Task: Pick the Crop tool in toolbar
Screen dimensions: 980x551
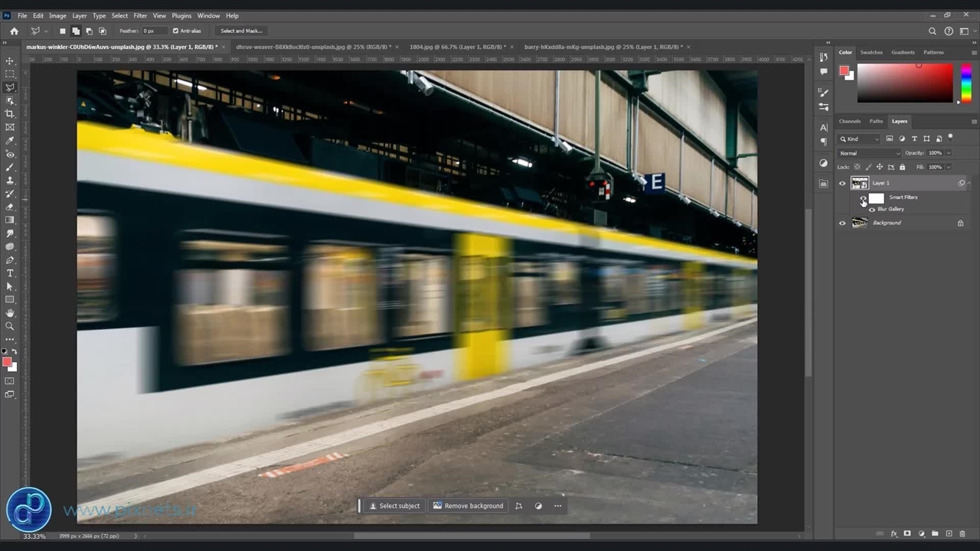Action: click(10, 114)
